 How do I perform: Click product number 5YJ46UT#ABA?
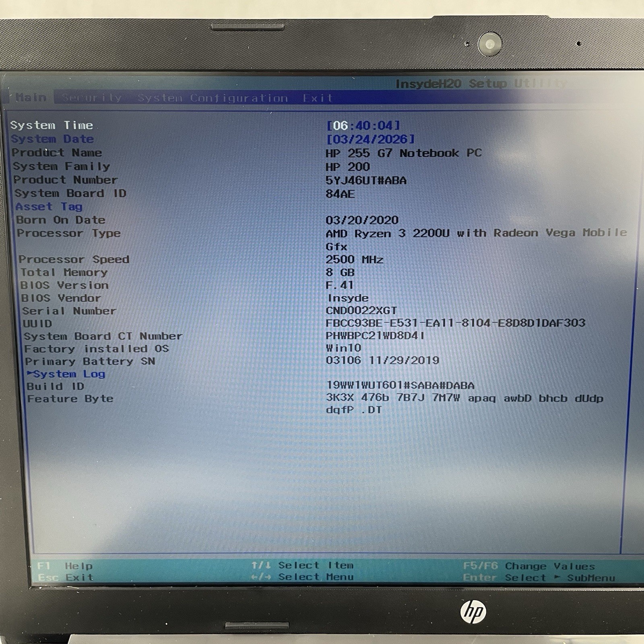coord(366,180)
